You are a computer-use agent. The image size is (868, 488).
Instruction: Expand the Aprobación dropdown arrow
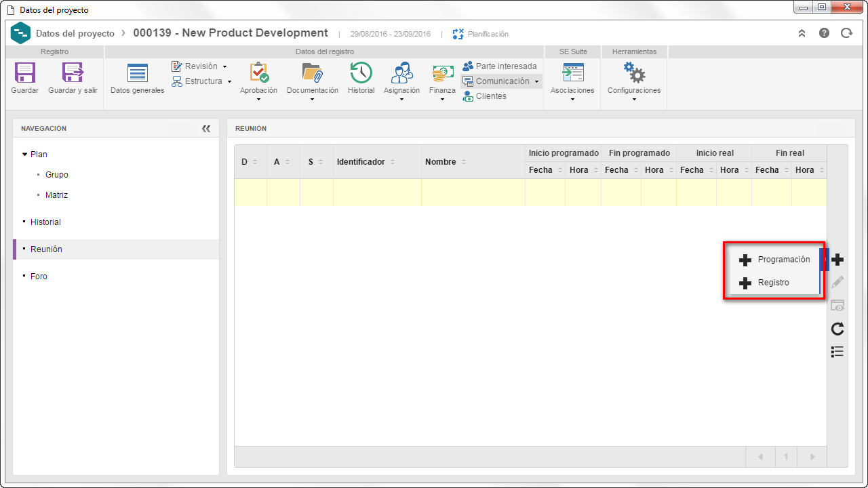click(x=258, y=100)
